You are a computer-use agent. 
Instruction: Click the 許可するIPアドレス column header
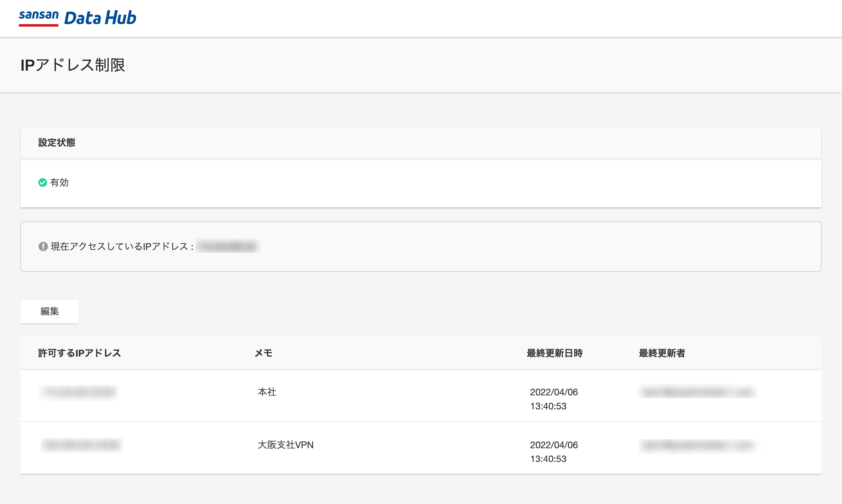pos(80,353)
